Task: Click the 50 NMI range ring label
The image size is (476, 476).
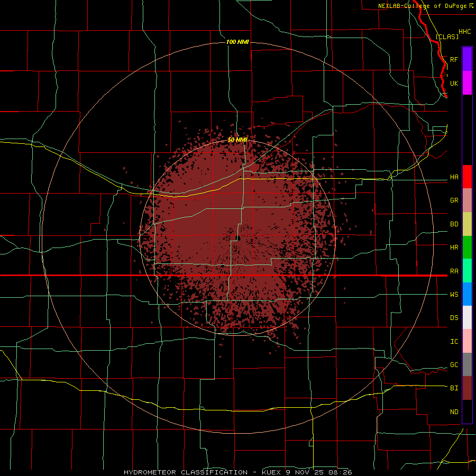Action: click(x=237, y=140)
